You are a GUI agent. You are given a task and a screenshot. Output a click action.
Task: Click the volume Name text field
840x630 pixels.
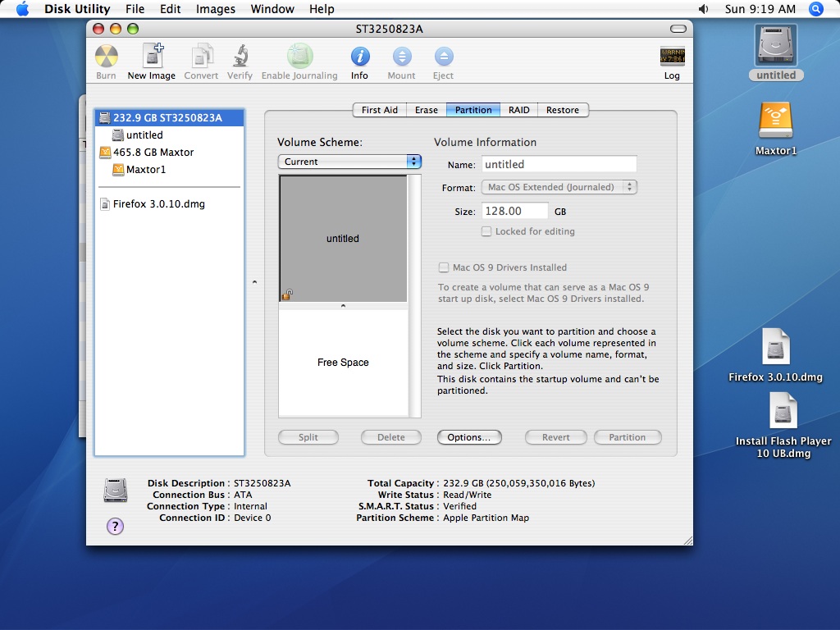tap(559, 164)
